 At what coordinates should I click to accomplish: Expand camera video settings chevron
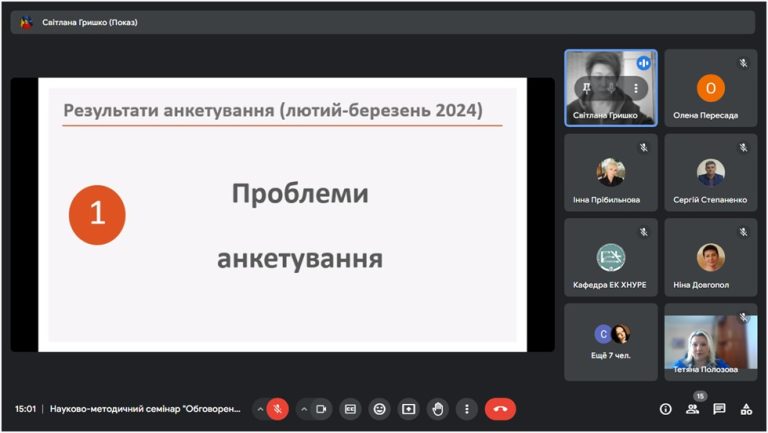pos(304,409)
